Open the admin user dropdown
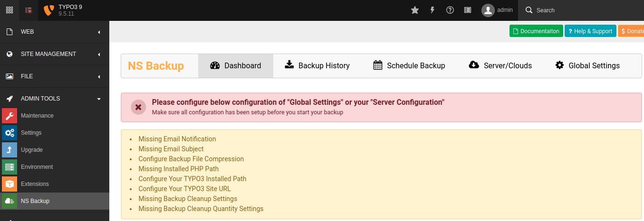Viewport: 644px width, 221px height. [497, 10]
